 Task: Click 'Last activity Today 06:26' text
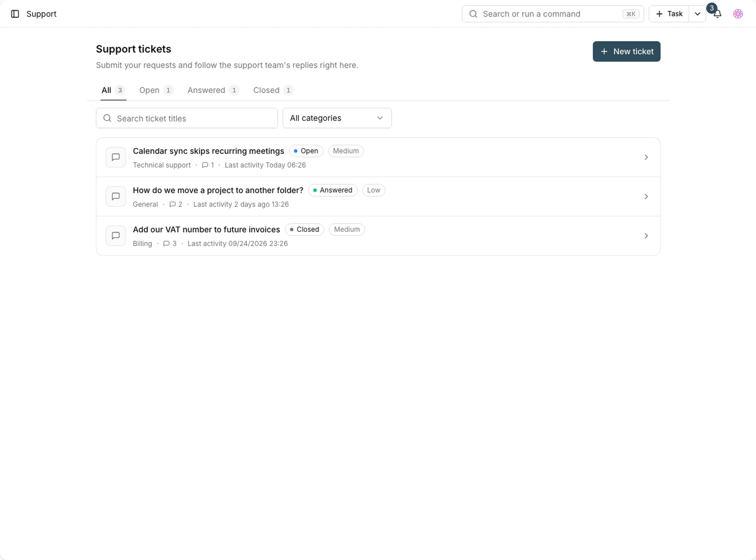[265, 165]
